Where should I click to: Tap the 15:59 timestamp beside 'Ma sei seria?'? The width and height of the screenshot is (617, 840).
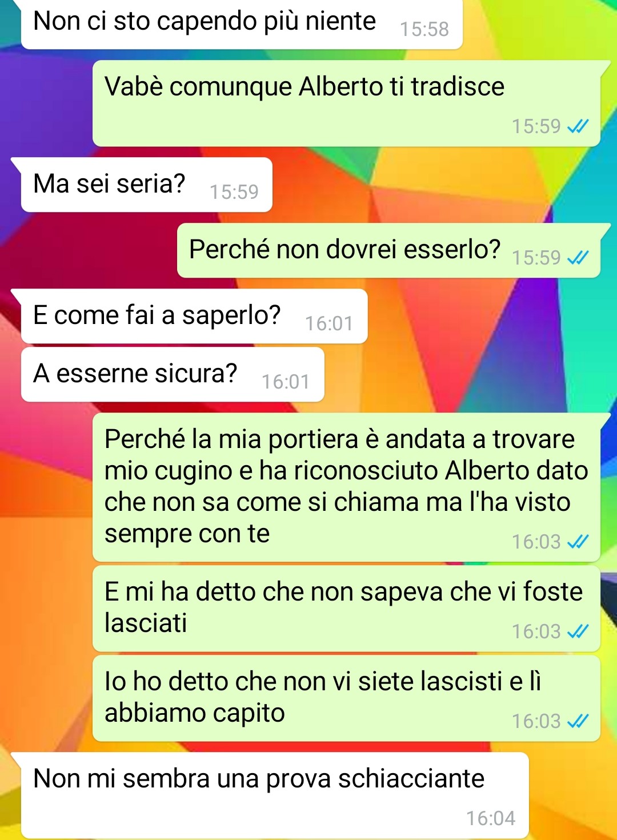tap(234, 192)
